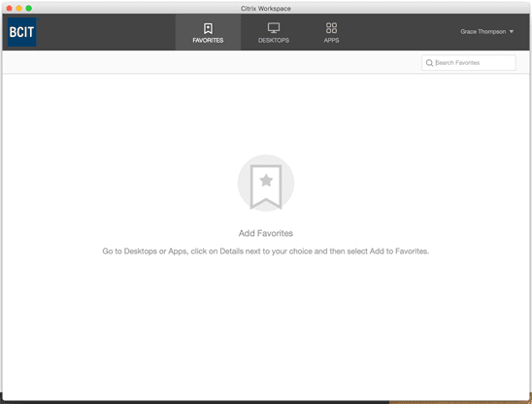Focus the Search Favorites input field

[469, 63]
